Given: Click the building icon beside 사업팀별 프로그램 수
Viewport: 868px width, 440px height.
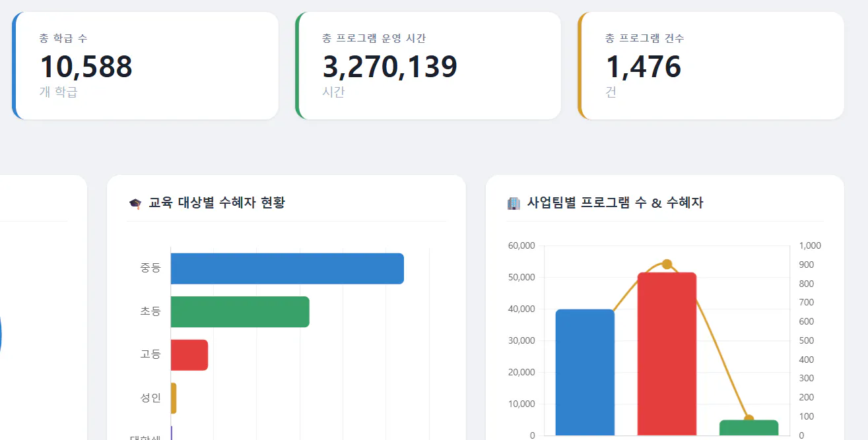Looking at the screenshot, I should tap(514, 203).
